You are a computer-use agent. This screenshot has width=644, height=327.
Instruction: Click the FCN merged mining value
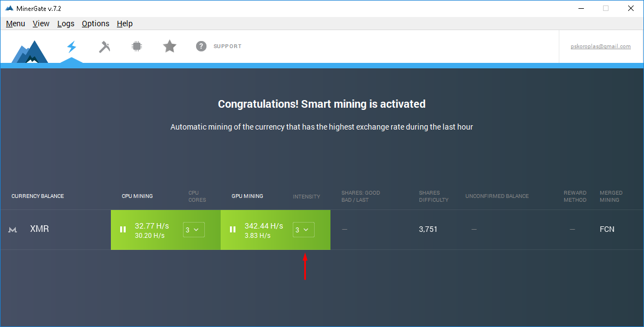pyautogui.click(x=607, y=230)
